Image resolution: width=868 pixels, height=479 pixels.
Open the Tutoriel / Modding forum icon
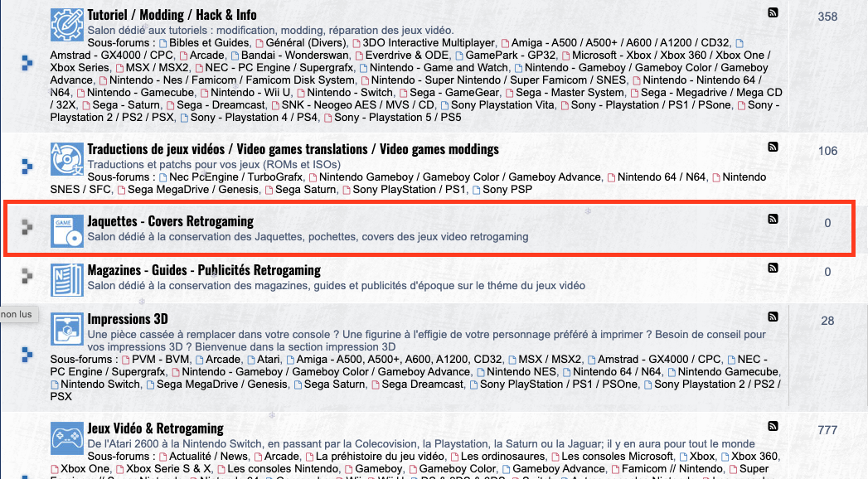(67, 25)
